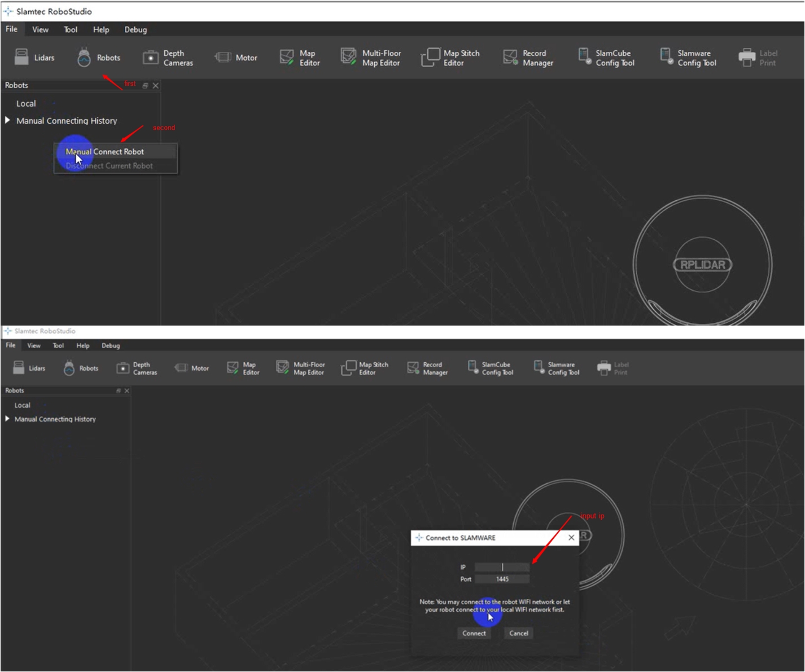Select Local item in lower Robots panel
This screenshot has width=805, height=672.
point(23,405)
